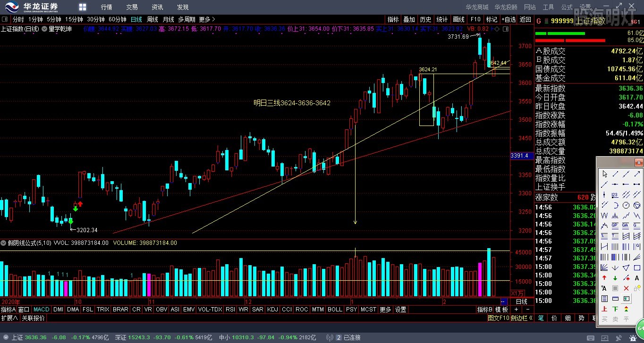Select the GP golden price line tool

click(x=615, y=225)
